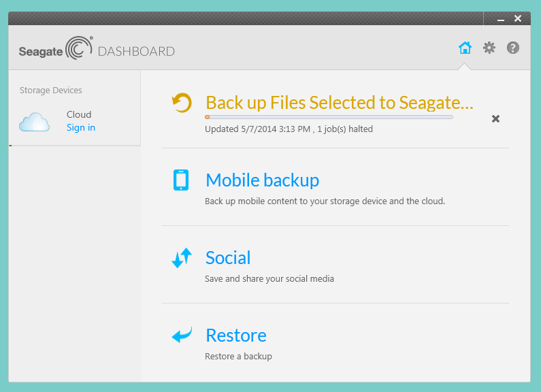This screenshot has height=392, width=541.
Task: Click the Storage Devices heading
Action: pos(50,91)
